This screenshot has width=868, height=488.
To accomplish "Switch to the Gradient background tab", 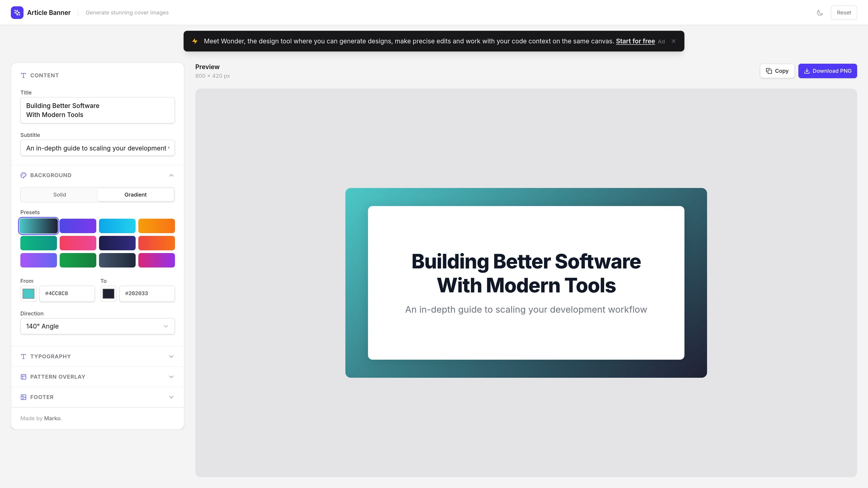I will point(135,195).
